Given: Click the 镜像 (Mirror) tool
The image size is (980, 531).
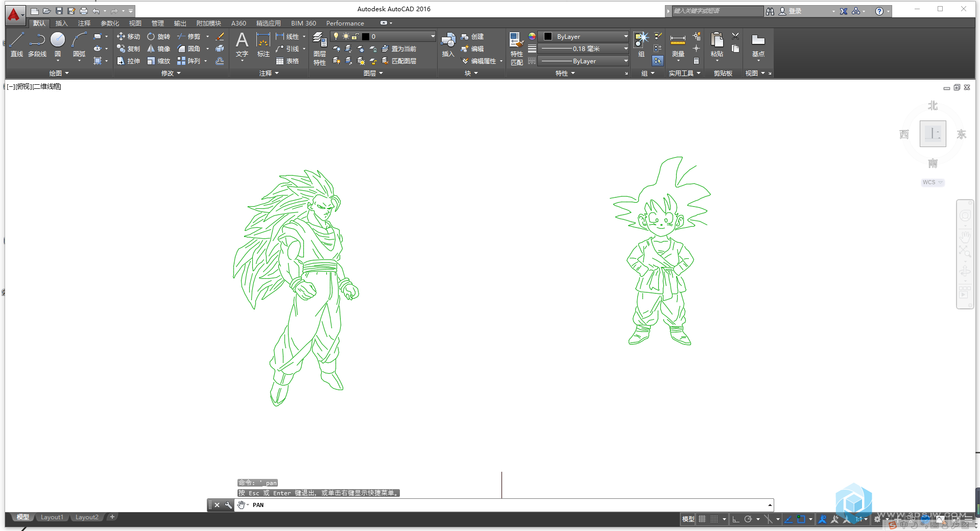Looking at the screenshot, I should (x=158, y=49).
